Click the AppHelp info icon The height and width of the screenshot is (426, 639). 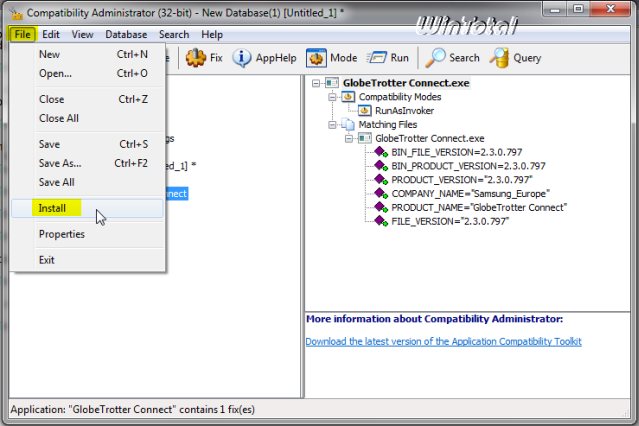pos(241,58)
